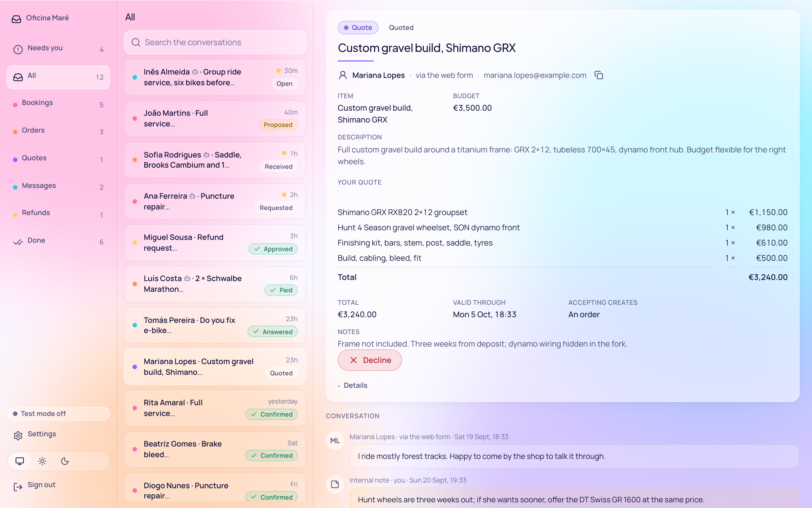Open Rita Amaral full service conversation
The width and height of the screenshot is (812, 508).
click(x=215, y=408)
